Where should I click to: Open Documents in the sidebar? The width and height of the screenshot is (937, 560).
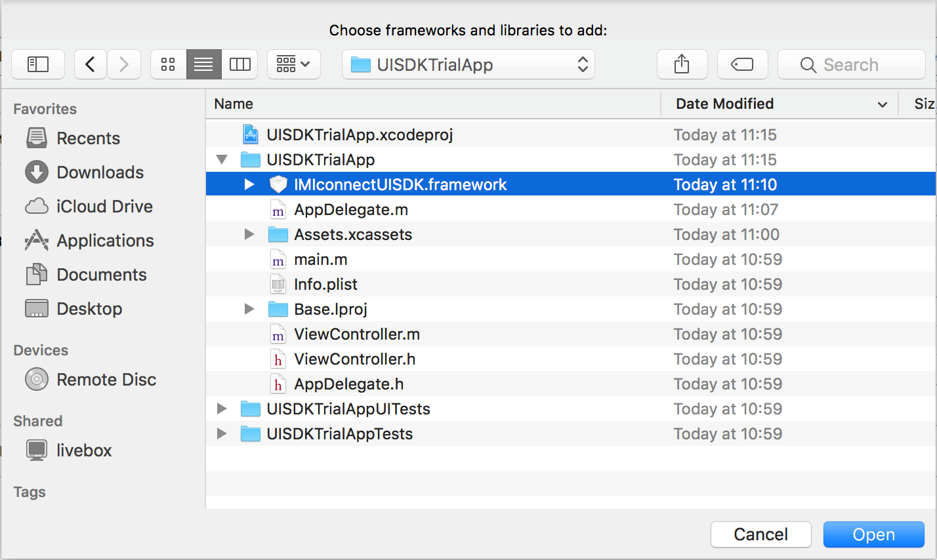tap(86, 275)
